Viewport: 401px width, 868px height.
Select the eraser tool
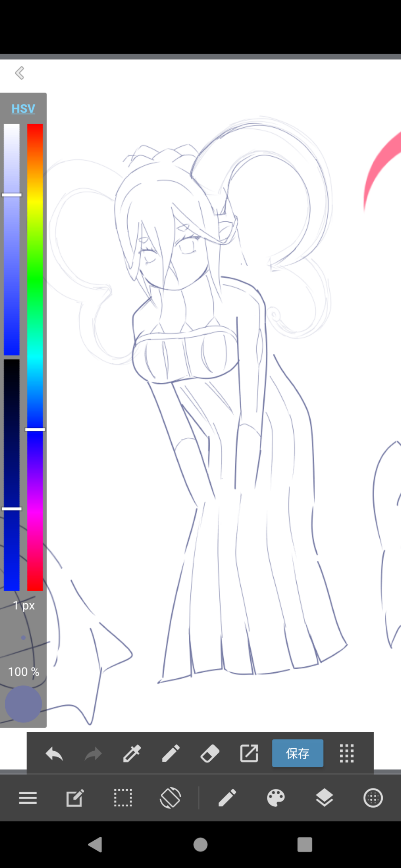[210, 754]
